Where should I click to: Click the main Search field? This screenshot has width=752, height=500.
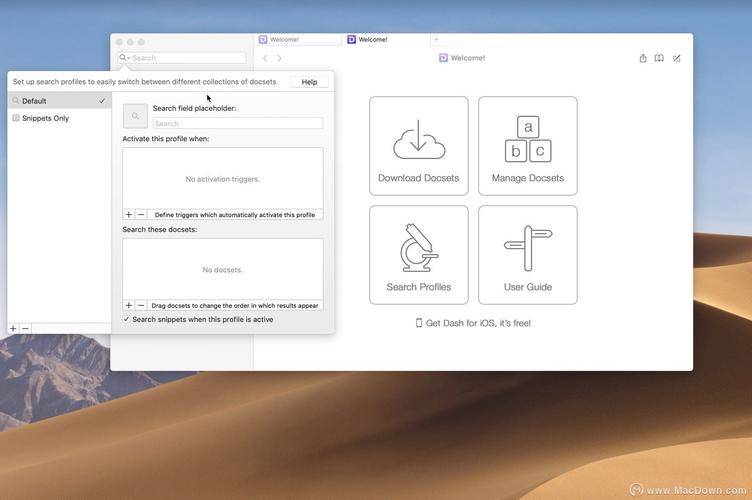pos(182,58)
